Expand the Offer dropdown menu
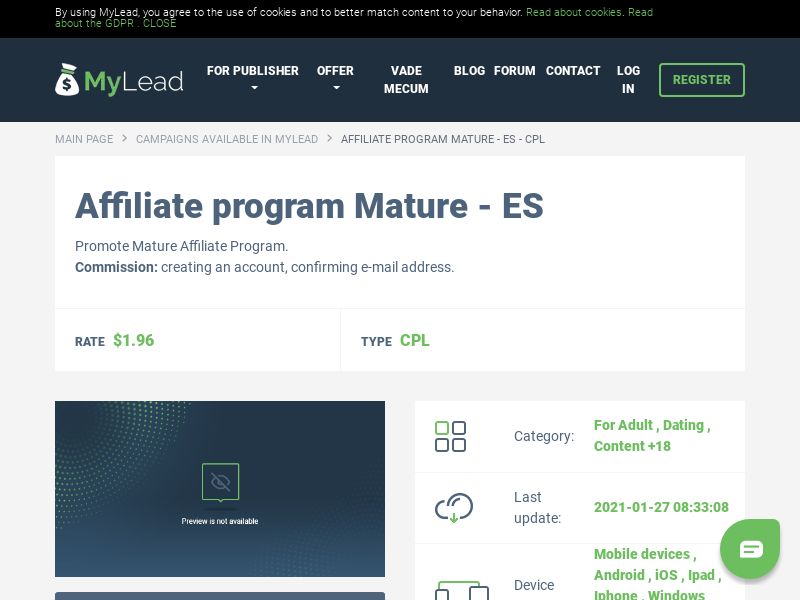This screenshot has height=600, width=800. click(x=335, y=80)
